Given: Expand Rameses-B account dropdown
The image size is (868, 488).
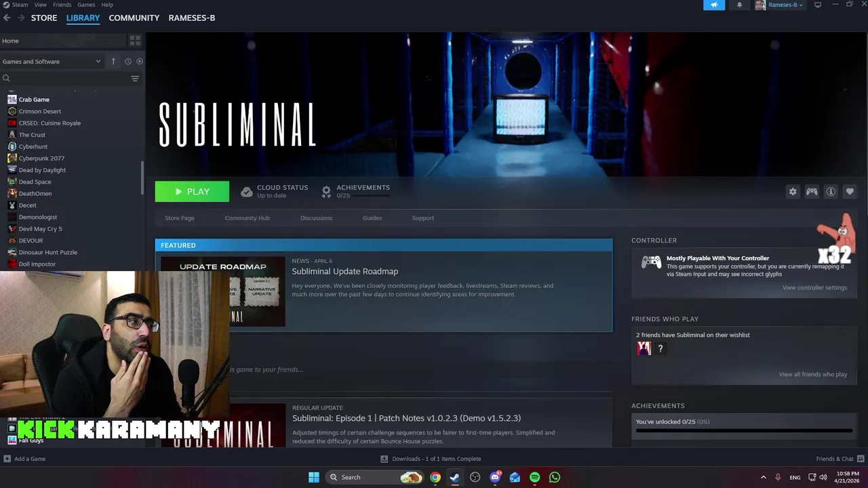Looking at the screenshot, I should tap(785, 5).
